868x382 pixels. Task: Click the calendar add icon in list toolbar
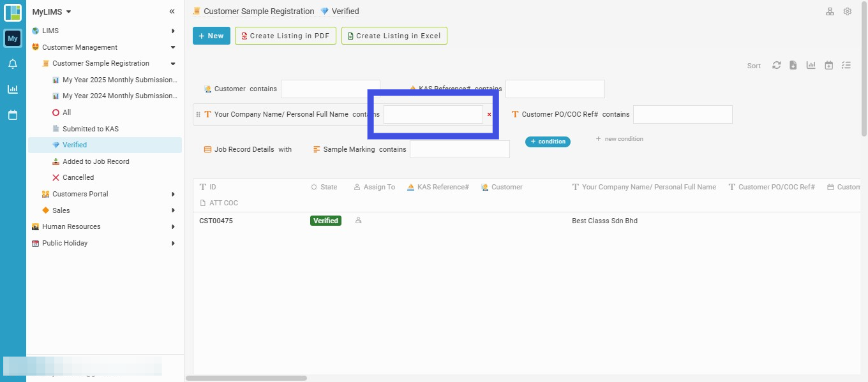pyautogui.click(x=828, y=65)
